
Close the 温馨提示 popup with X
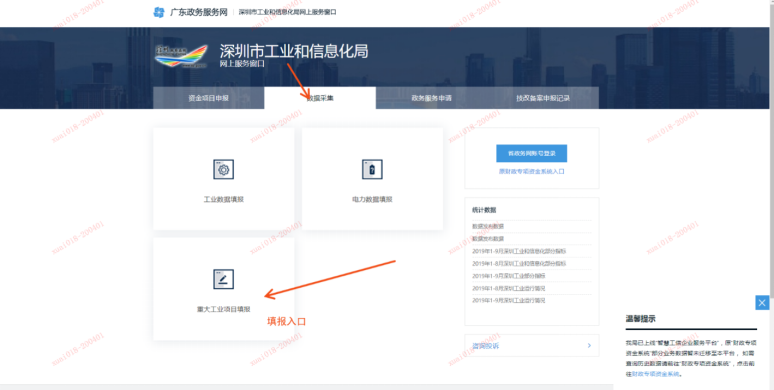tap(762, 303)
